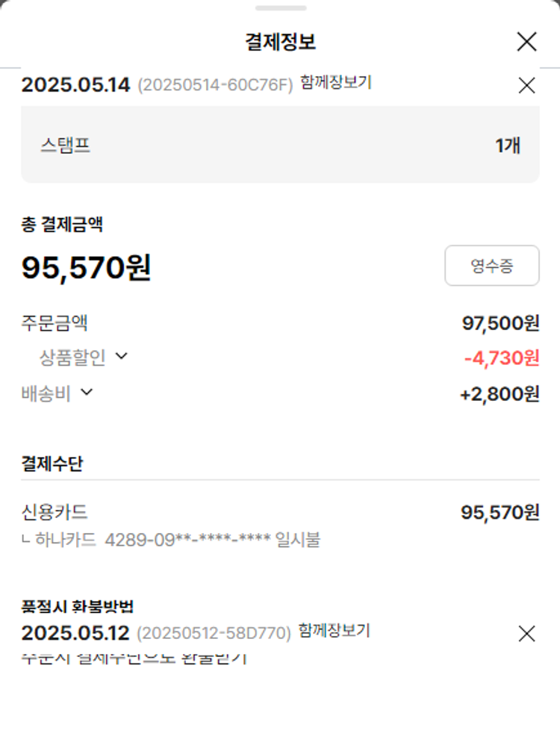Expand the 상품할인 discount details chevron
Image resolution: width=560 pixels, height=745 pixels.
point(122,357)
